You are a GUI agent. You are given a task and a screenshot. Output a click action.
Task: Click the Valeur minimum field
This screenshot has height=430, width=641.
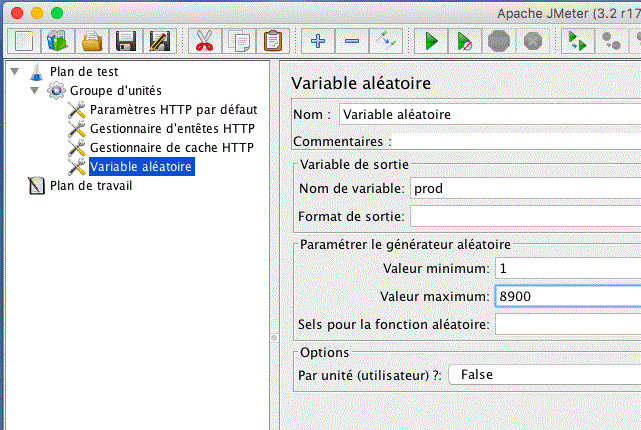[x=568, y=269]
